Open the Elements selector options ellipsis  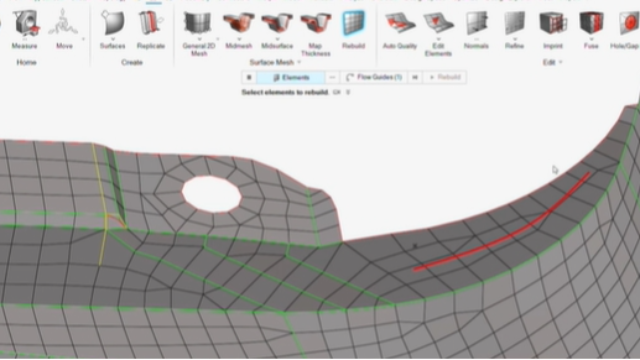click(x=332, y=77)
